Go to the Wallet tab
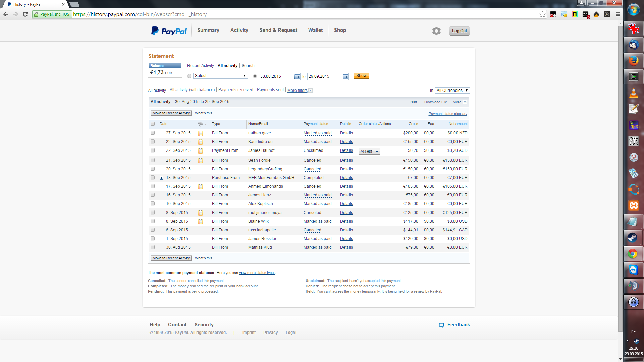This screenshot has height=362, width=644. pyautogui.click(x=315, y=30)
